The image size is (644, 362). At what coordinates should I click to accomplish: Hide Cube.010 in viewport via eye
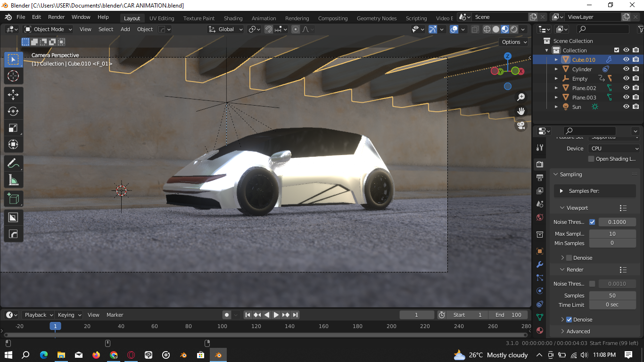(626, 60)
